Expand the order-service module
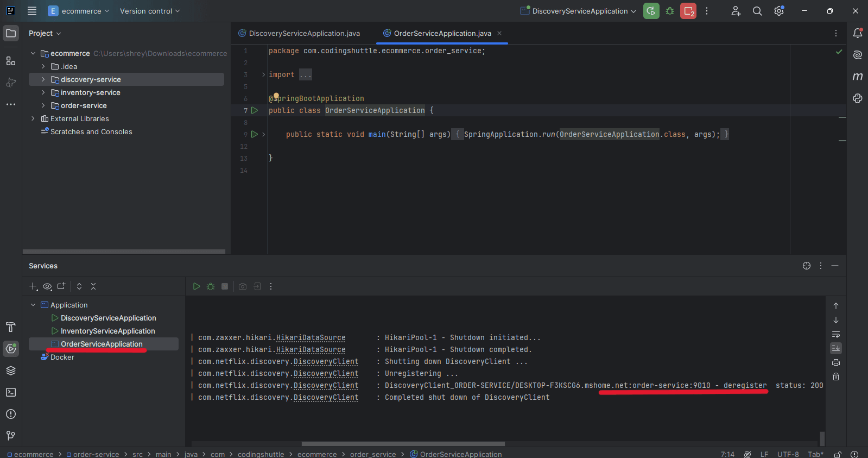 43,105
